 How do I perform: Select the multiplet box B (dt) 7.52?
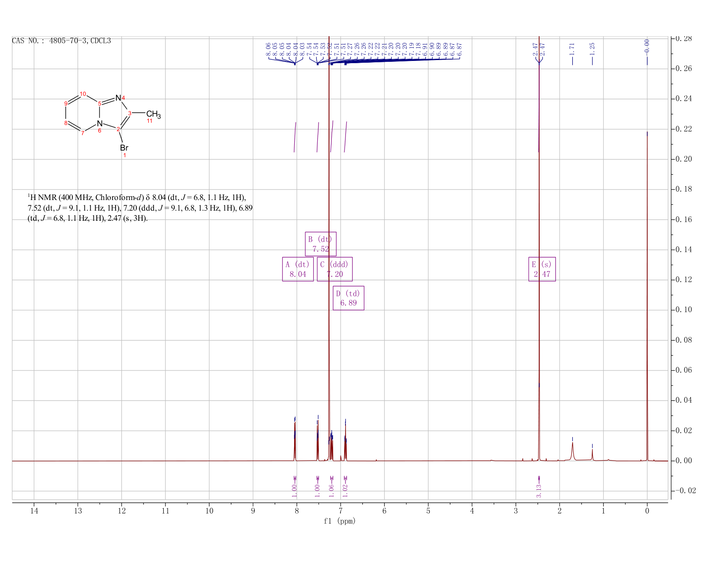[321, 244]
